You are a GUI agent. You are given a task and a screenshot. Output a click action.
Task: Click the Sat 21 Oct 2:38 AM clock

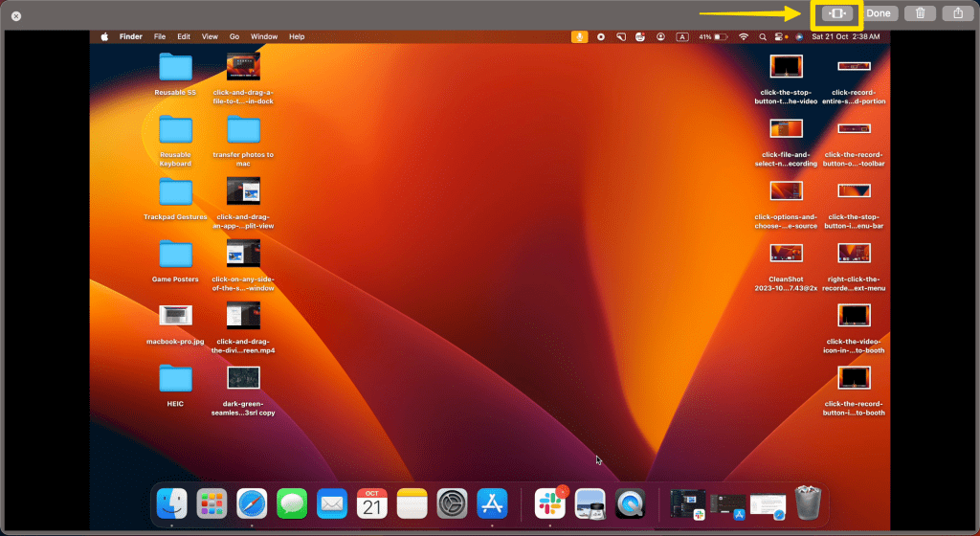846,37
